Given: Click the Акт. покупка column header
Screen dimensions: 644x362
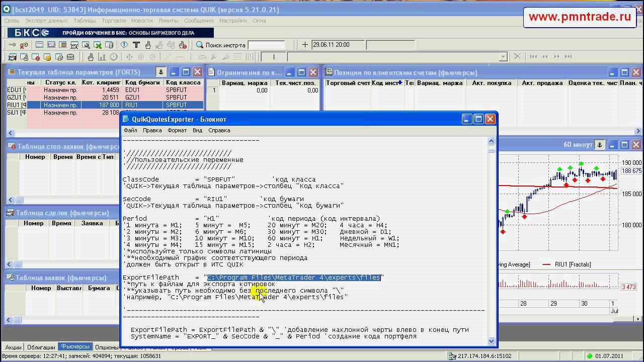Looking at the screenshot, I should tap(492, 83).
